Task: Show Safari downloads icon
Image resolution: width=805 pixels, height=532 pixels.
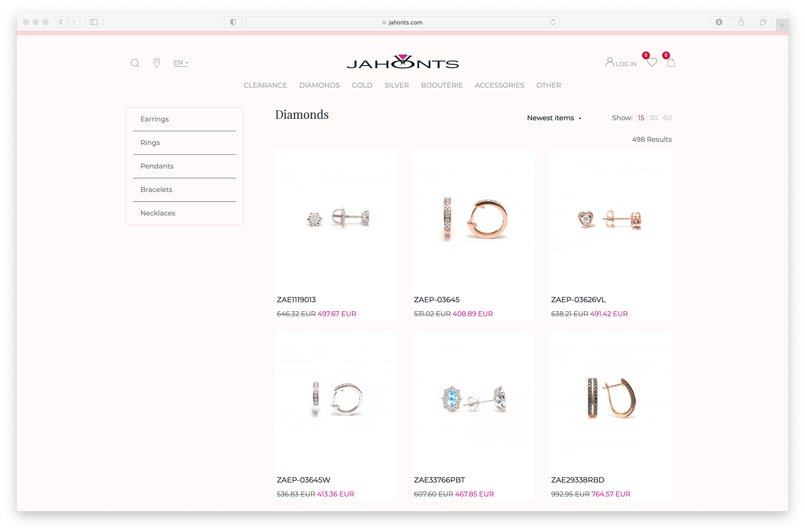Action: click(x=719, y=22)
